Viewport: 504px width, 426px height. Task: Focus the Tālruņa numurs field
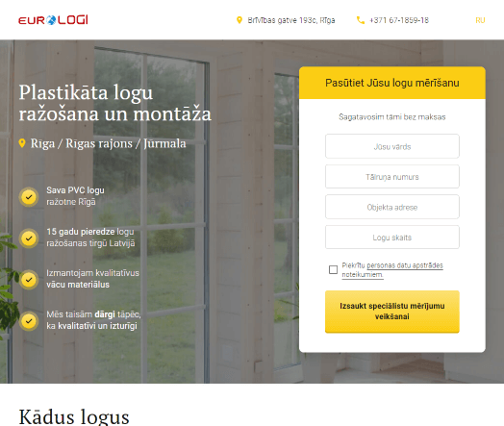(392, 177)
